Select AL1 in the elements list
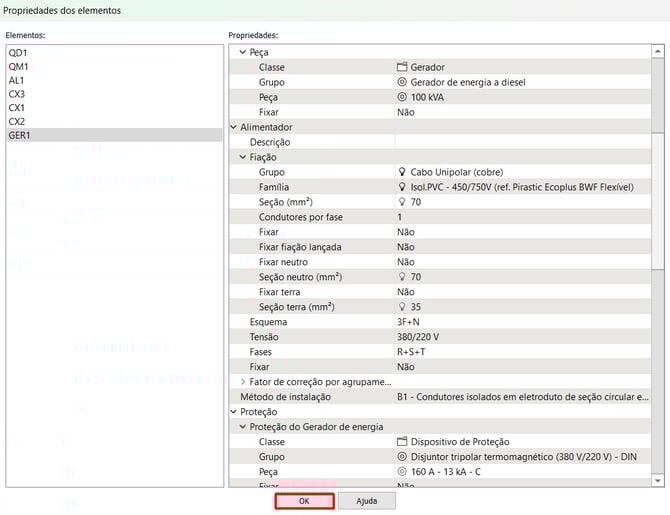The width and height of the screenshot is (670, 515). pyautogui.click(x=17, y=80)
